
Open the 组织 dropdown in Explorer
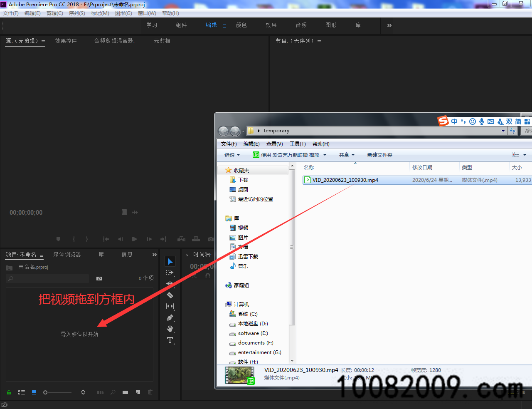tap(232, 155)
